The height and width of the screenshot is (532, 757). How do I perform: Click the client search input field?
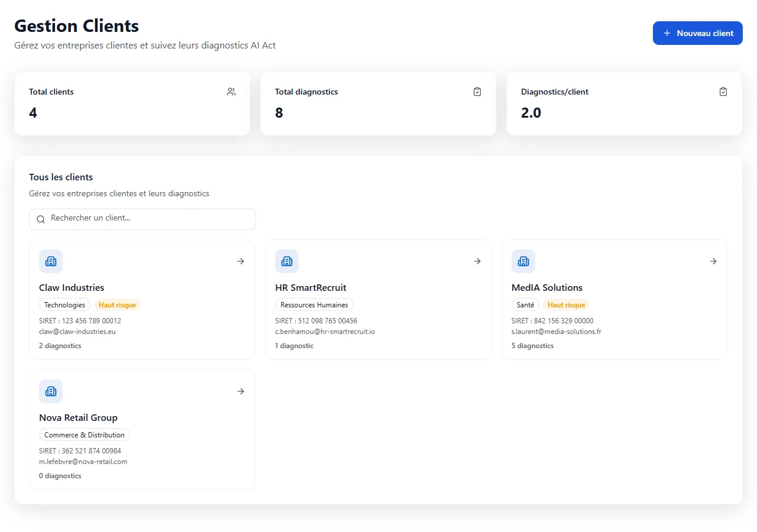coord(148,219)
